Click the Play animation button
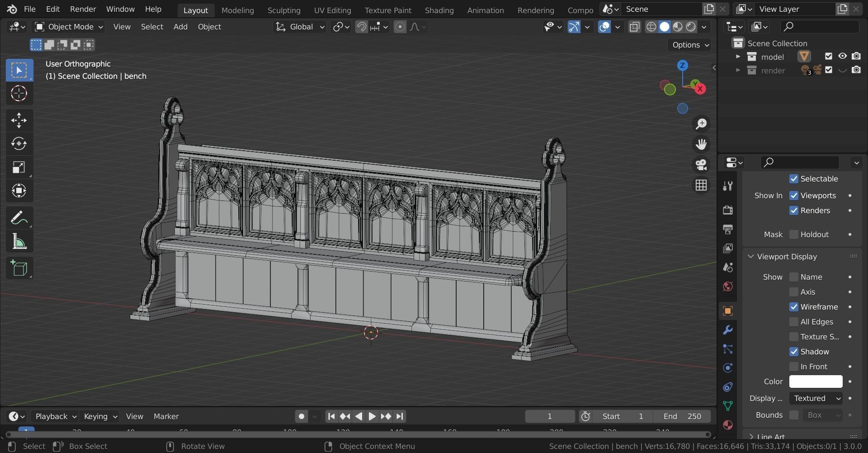Image resolution: width=868 pixels, height=453 pixels. [x=372, y=416]
